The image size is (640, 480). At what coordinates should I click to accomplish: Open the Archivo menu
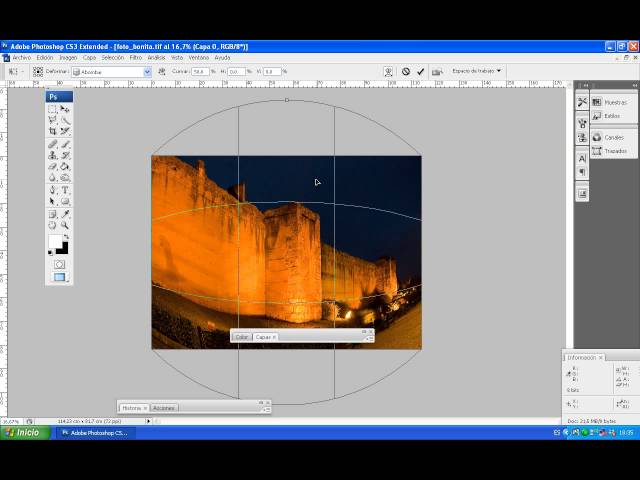22,58
